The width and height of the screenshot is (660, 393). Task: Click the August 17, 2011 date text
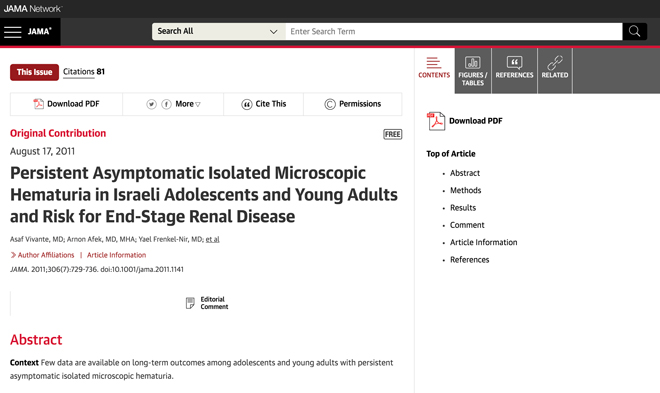click(x=43, y=151)
